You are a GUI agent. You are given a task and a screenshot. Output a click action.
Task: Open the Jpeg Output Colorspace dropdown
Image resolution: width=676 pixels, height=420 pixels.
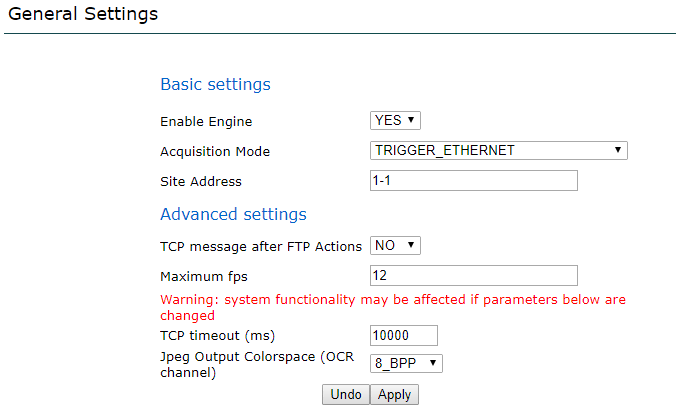point(406,363)
